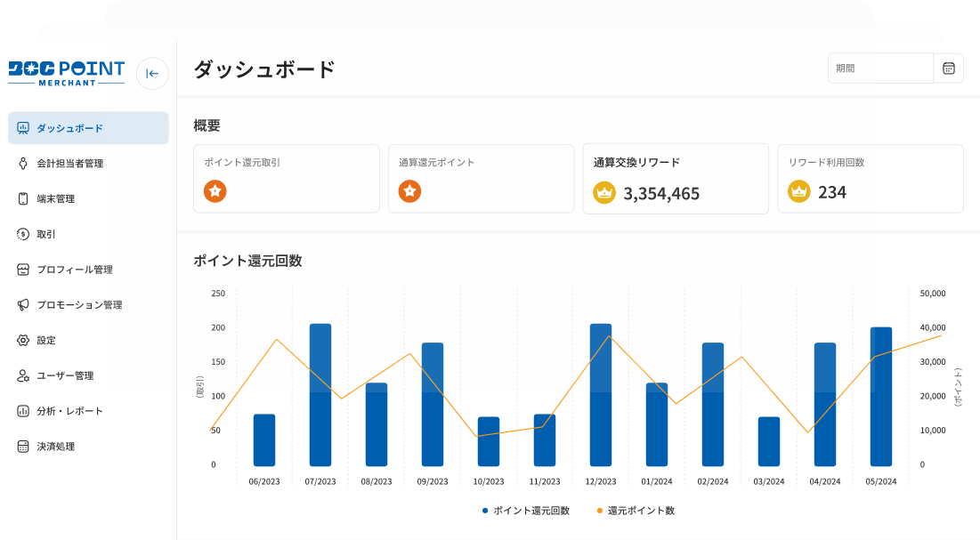This screenshot has width=980, height=540.
Task: Click the 設定 gear icon
Action: [23, 341]
